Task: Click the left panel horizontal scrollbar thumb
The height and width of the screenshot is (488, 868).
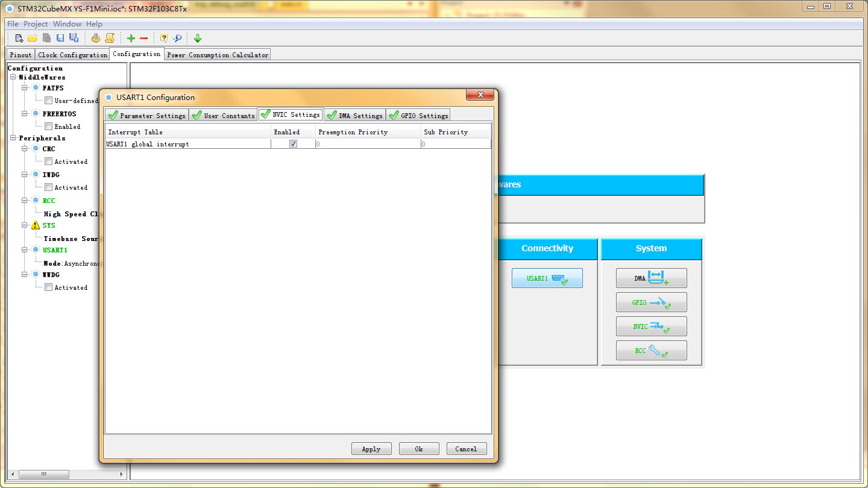Action: (43, 474)
